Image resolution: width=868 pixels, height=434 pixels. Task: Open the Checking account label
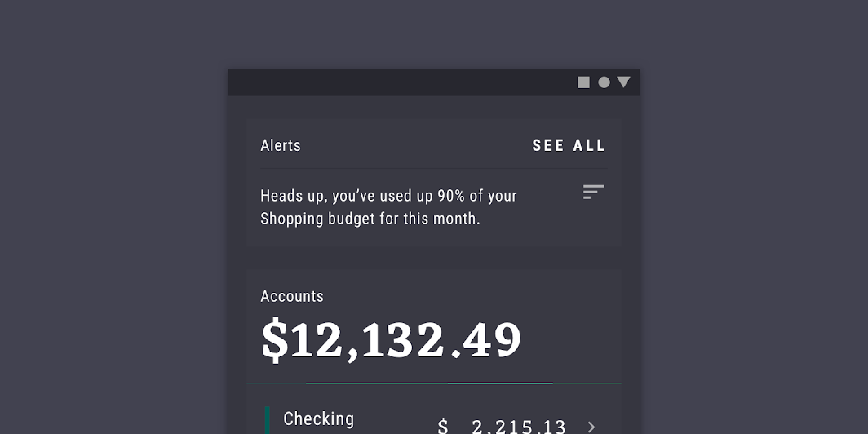[318, 419]
